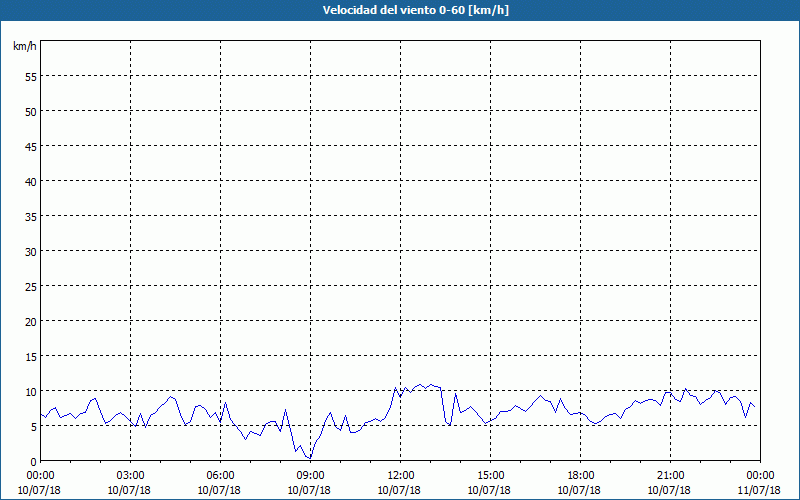Click the wind speed minimum near 09:00

coord(310,458)
